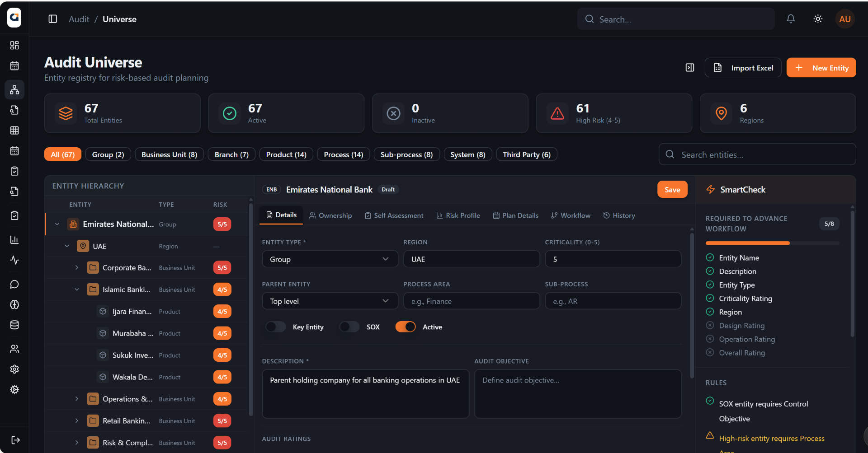
Task: Disable the Active toggle
Action: [x=406, y=327]
